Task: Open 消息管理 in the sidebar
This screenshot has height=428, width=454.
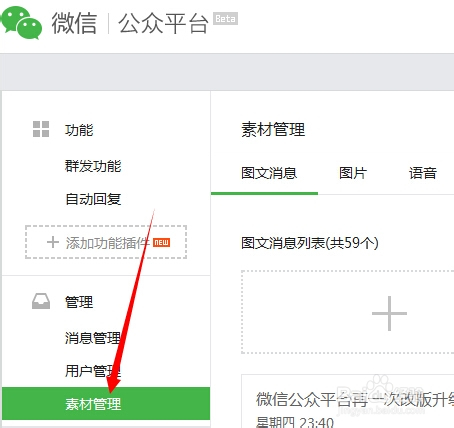Action: coord(93,338)
